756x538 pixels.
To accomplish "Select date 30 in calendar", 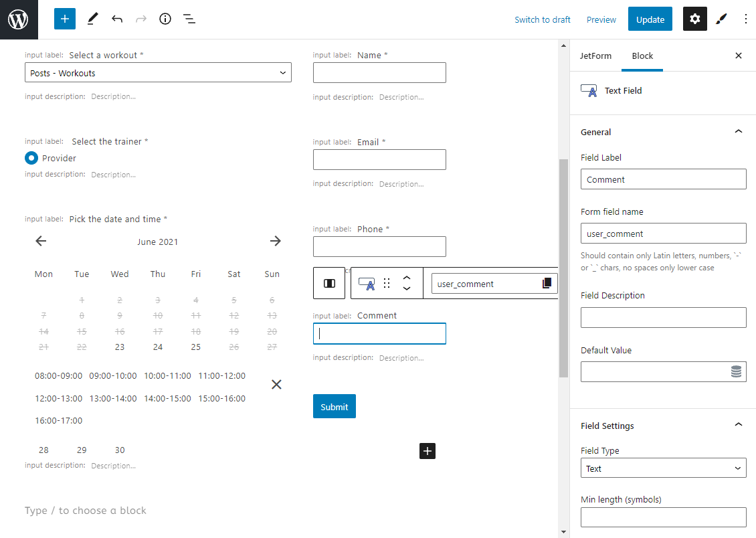I will tap(120, 450).
